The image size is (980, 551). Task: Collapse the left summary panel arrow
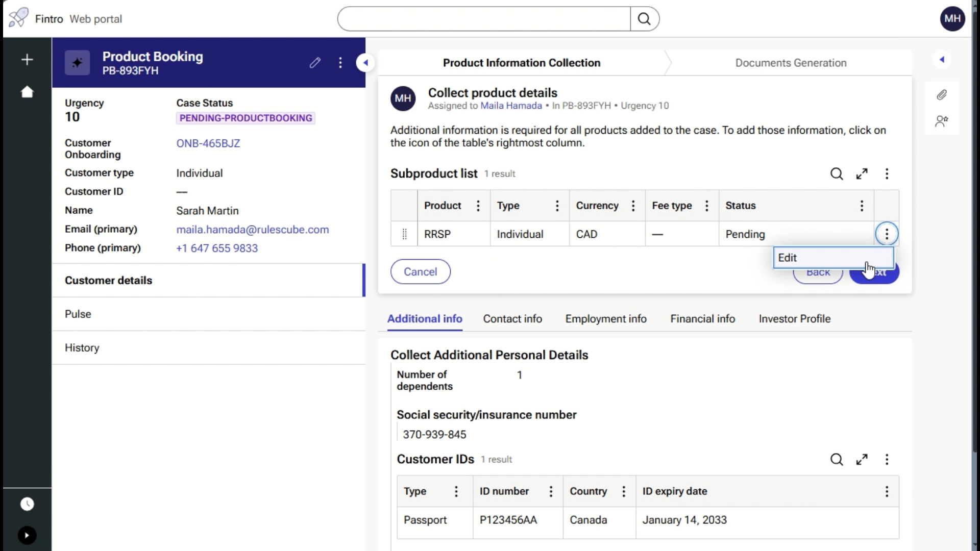(365, 63)
